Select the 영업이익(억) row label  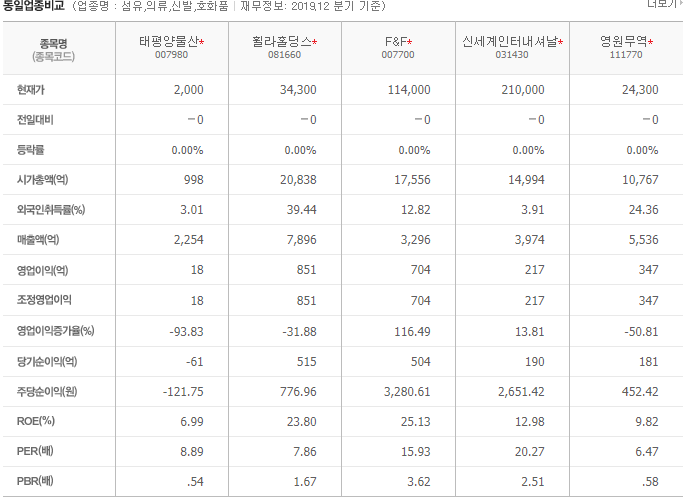pos(42,270)
